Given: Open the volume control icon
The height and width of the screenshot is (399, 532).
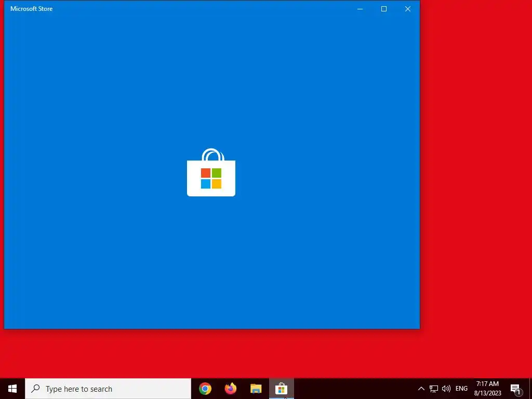Looking at the screenshot, I should [x=446, y=389].
